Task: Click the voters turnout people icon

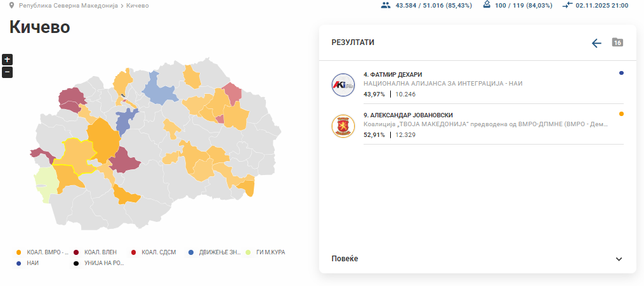Action: pyautogui.click(x=385, y=5)
